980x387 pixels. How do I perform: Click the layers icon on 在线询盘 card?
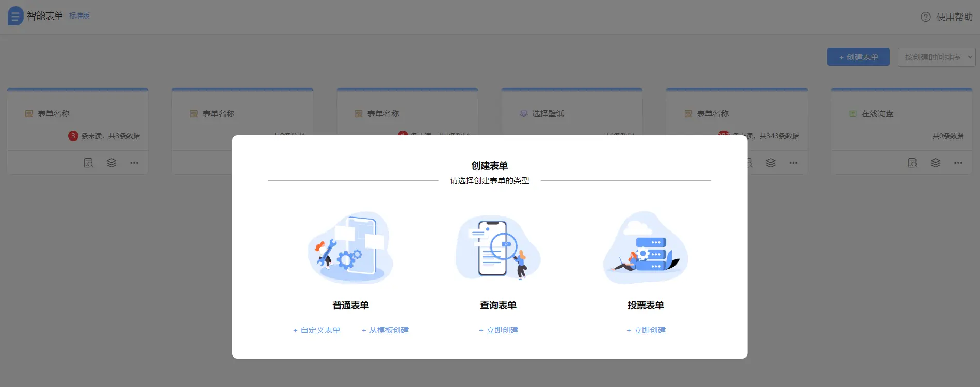935,163
